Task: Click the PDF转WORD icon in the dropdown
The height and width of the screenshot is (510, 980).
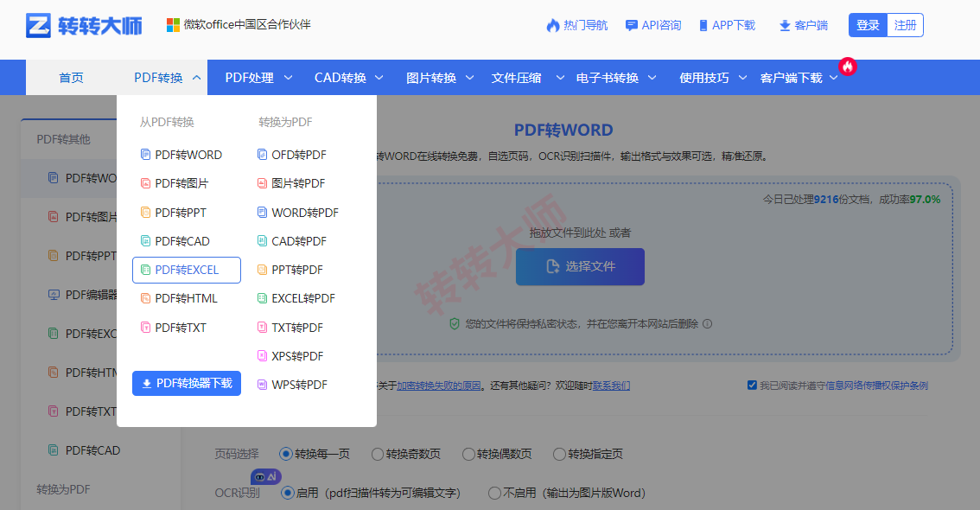Action: (146, 155)
